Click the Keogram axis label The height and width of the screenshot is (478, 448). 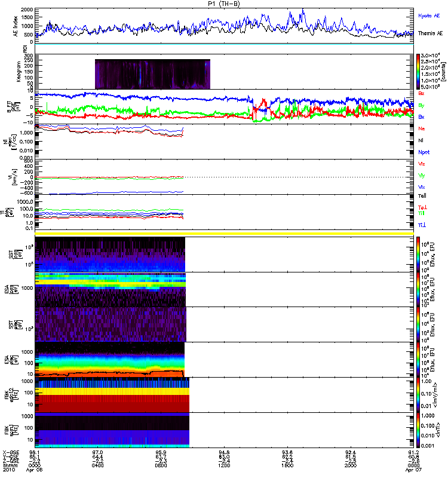(19, 71)
